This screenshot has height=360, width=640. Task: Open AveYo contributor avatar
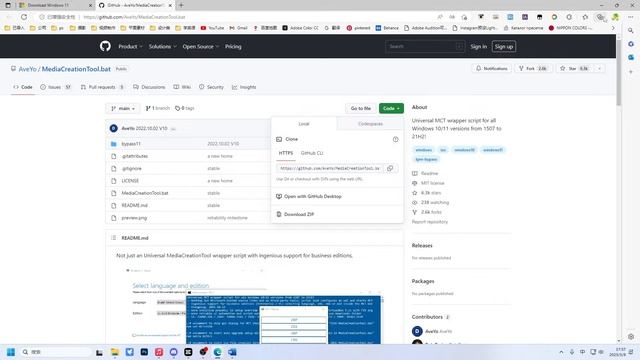(417, 331)
